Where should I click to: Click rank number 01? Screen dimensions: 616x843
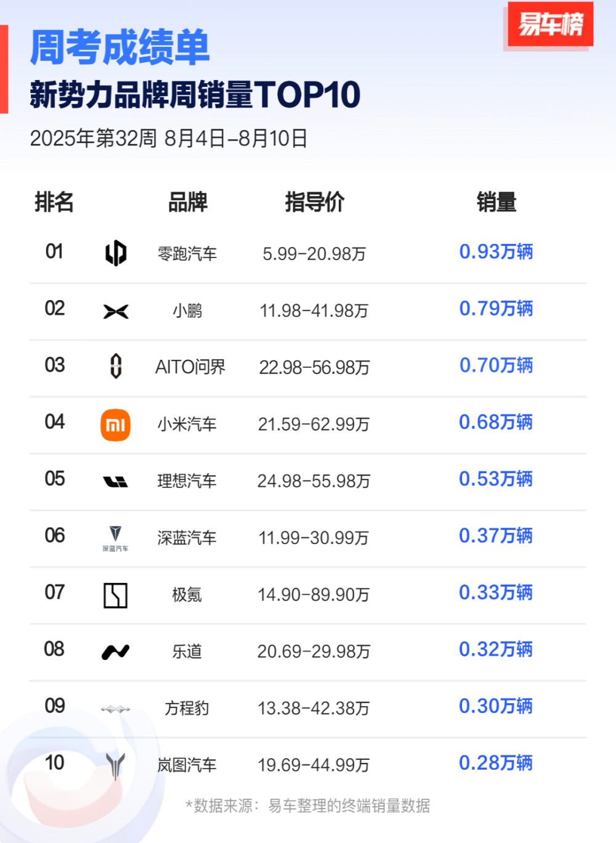[x=54, y=251]
